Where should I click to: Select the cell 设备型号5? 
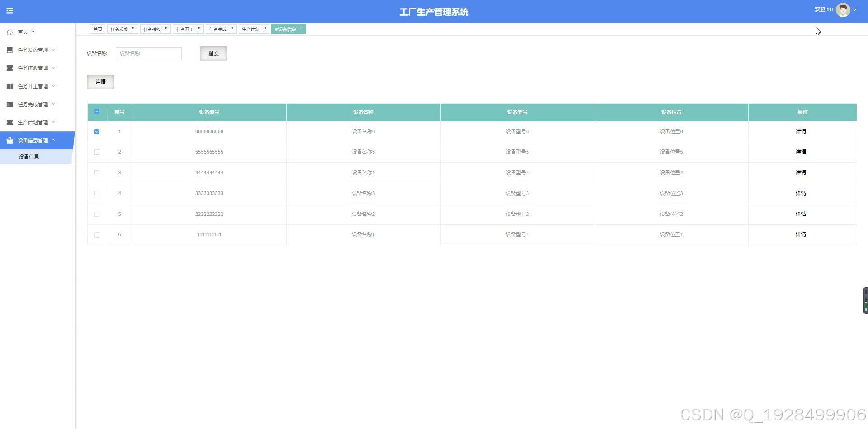coord(517,152)
